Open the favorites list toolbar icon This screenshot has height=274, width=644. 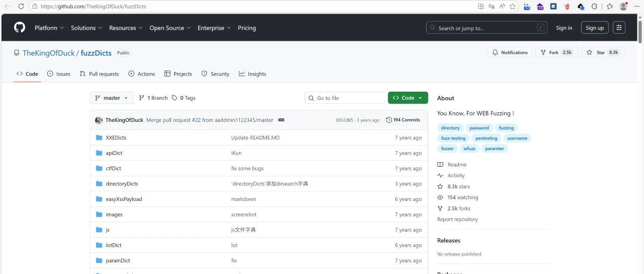610,7
